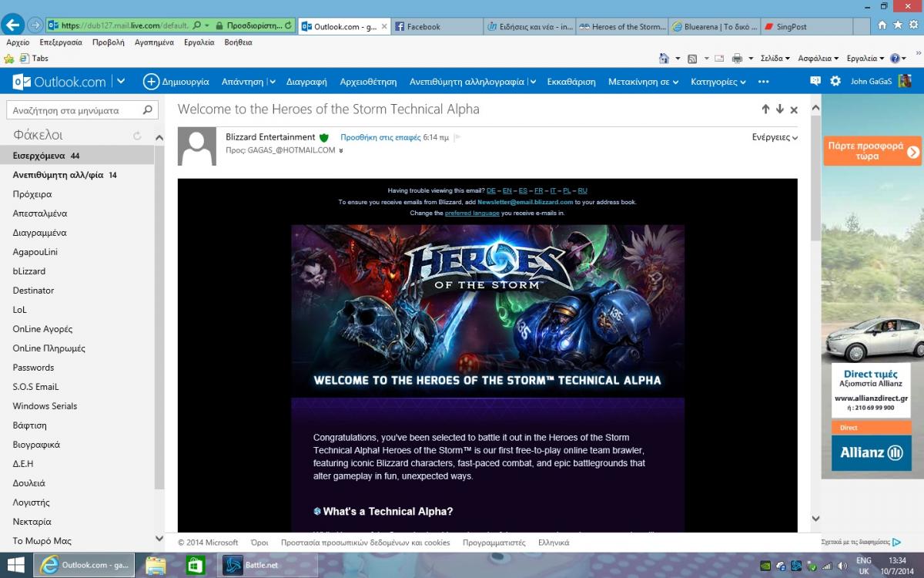Click the green trusted sender shield

pyautogui.click(x=324, y=137)
